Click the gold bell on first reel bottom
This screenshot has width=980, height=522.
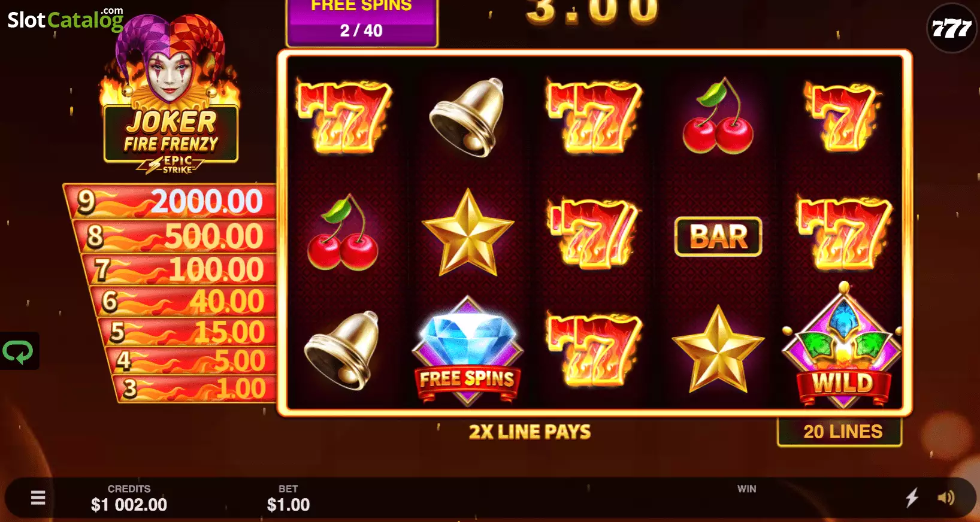(342, 350)
